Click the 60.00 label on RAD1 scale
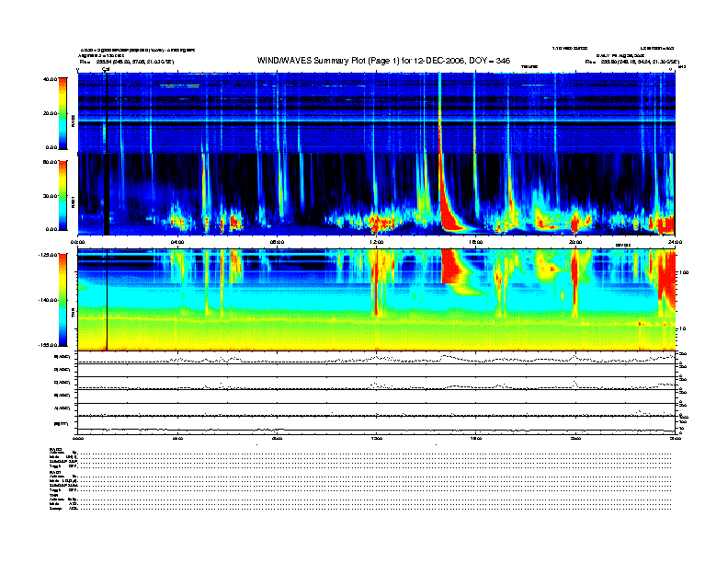728x563 pixels. [x=50, y=162]
